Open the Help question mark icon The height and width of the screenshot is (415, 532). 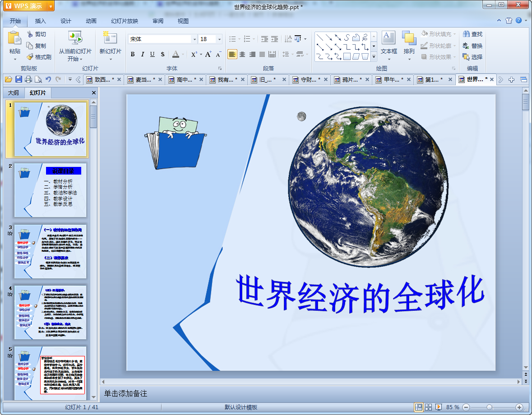pos(519,20)
